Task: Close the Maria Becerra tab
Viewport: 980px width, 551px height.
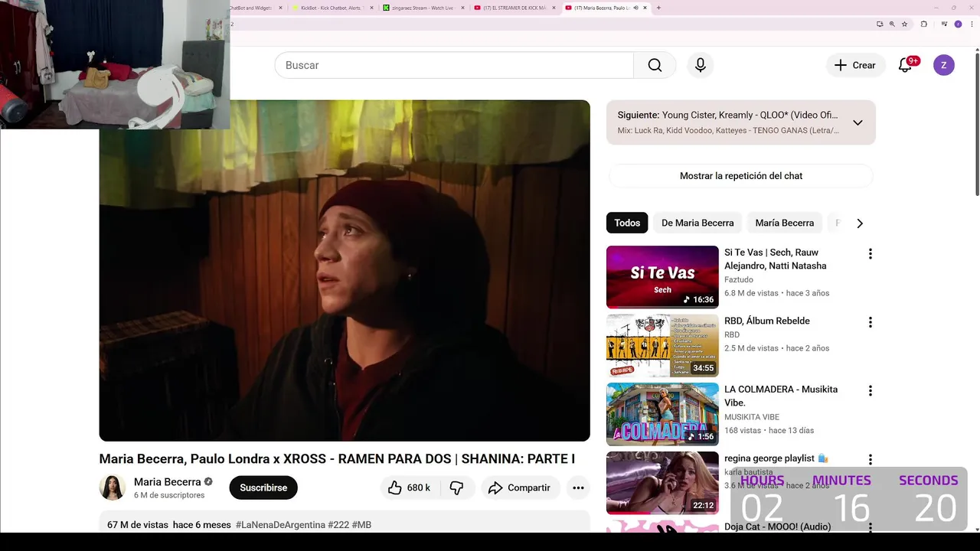Action: (645, 8)
